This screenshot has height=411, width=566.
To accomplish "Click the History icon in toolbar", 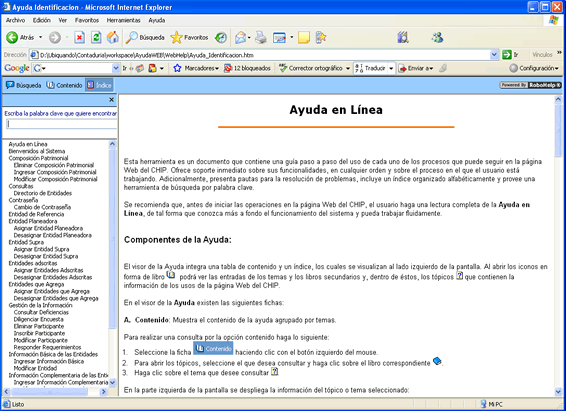I will click(221, 37).
